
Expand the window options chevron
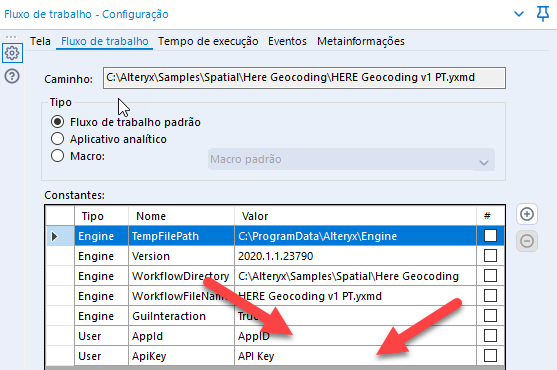(519, 14)
